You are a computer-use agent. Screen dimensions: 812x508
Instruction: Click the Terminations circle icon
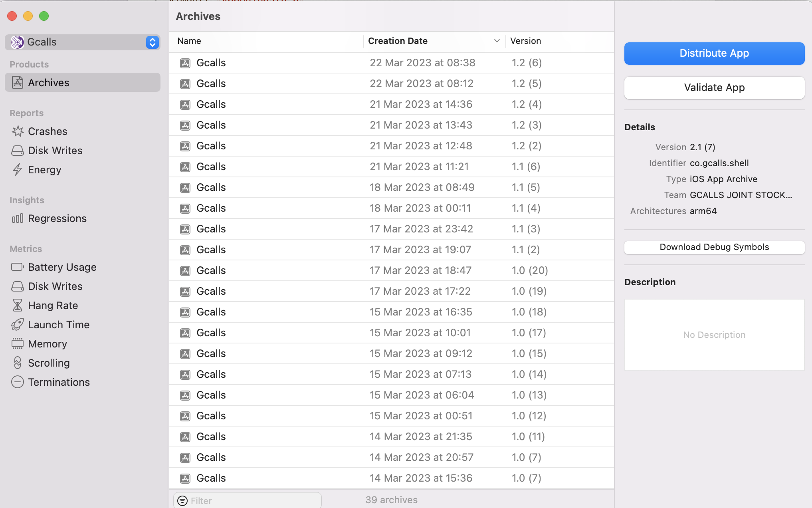point(18,382)
